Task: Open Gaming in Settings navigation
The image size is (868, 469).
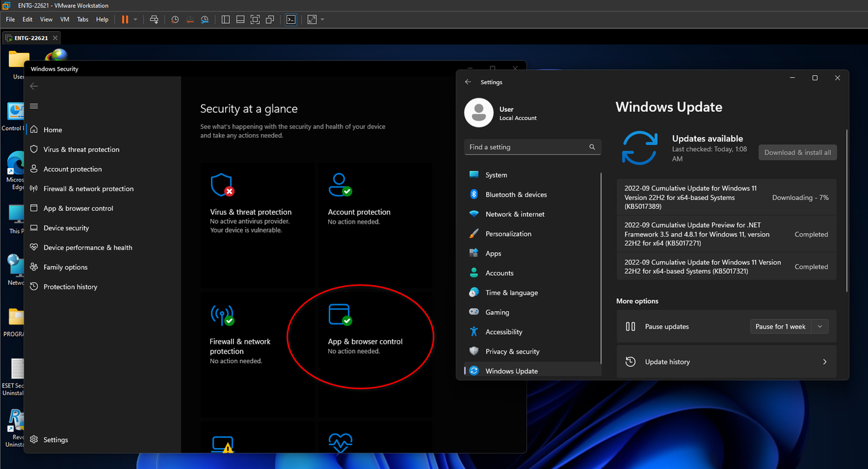Action: click(x=532, y=312)
